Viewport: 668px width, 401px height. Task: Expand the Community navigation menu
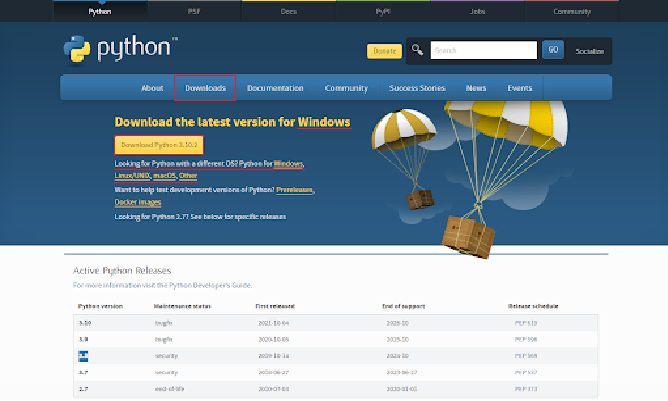346,88
